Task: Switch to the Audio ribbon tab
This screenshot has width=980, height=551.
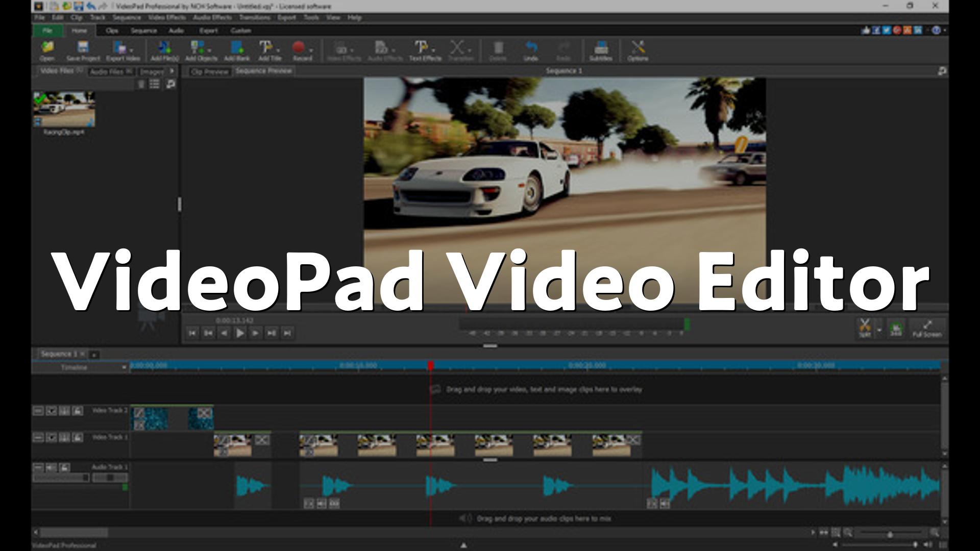Action: pyautogui.click(x=176, y=31)
